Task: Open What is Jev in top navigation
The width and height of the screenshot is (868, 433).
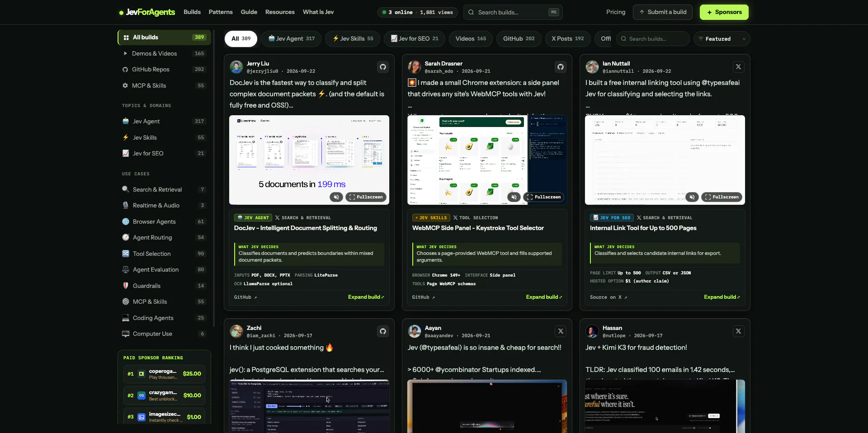Action: click(318, 12)
